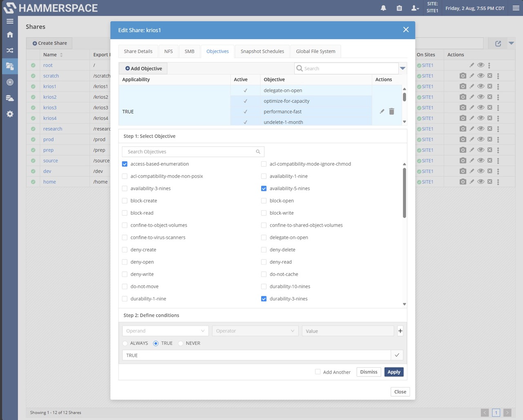Uncheck the access-based-enumeration objective

[x=125, y=164]
